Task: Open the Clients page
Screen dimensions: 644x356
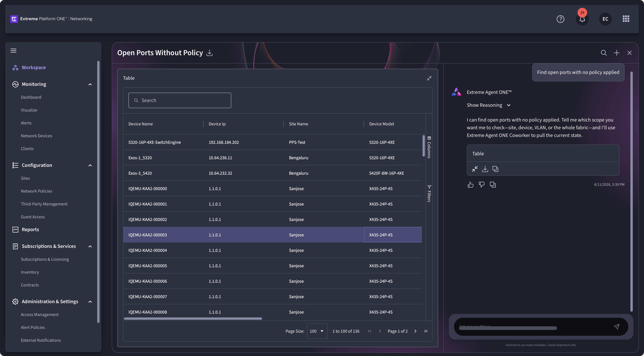Action: [27, 149]
